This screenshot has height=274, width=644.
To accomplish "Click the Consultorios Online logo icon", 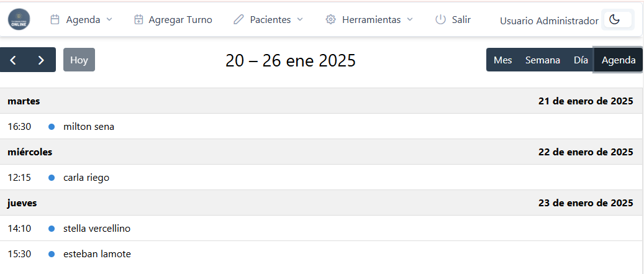I will [x=19, y=19].
